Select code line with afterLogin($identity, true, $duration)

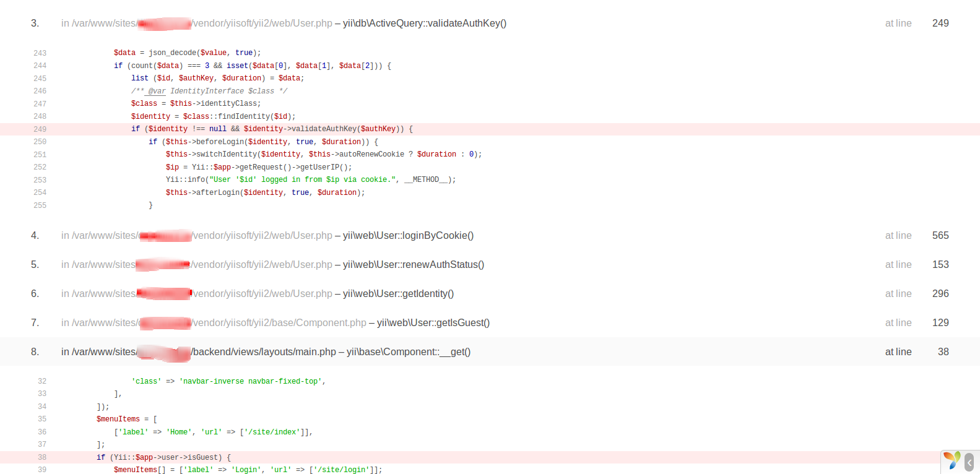click(x=265, y=192)
